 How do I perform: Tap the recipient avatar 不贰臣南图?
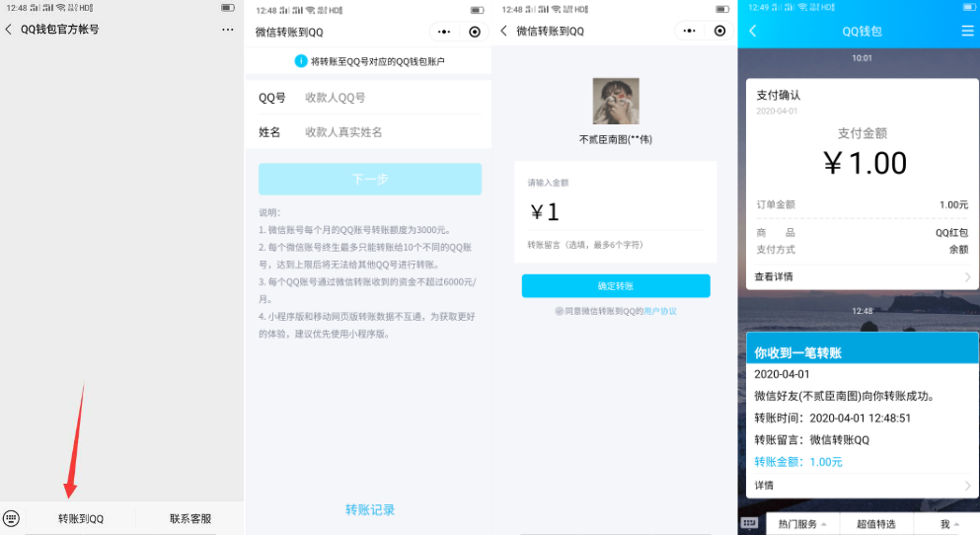pyautogui.click(x=616, y=102)
